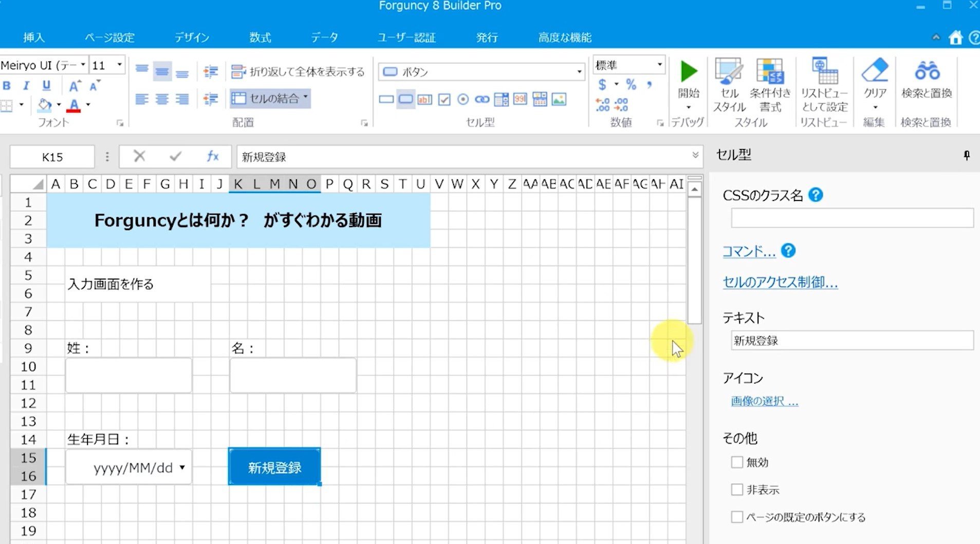Viewport: 980px width, 544px height.
Task: Click the cell name box showing K15
Action: click(x=52, y=157)
